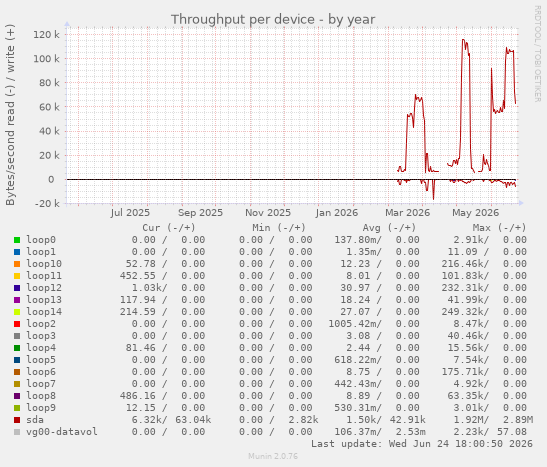Click the loop10 orange color swatch
This screenshot has height=467, width=547.
pos(17,264)
